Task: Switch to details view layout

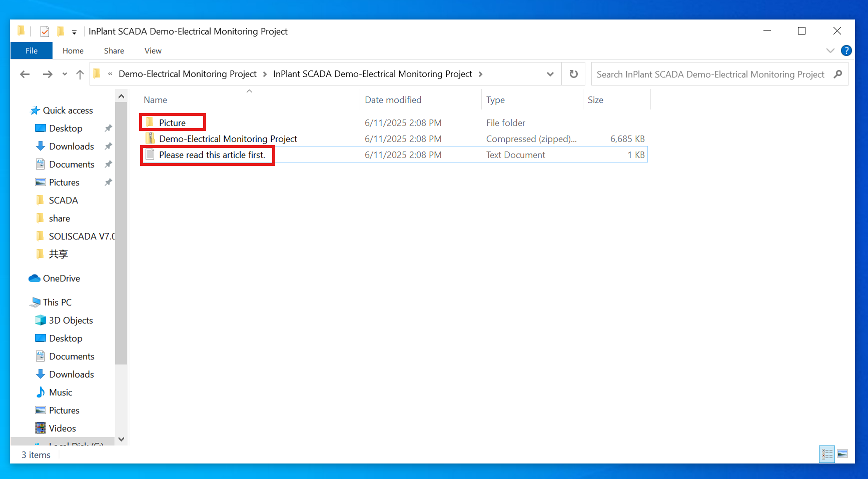Action: click(827, 454)
